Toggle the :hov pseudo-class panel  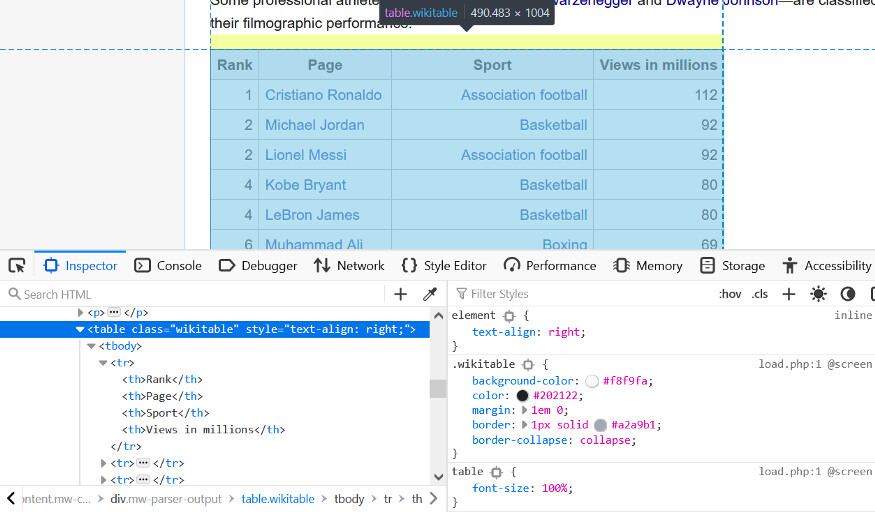pos(730,294)
